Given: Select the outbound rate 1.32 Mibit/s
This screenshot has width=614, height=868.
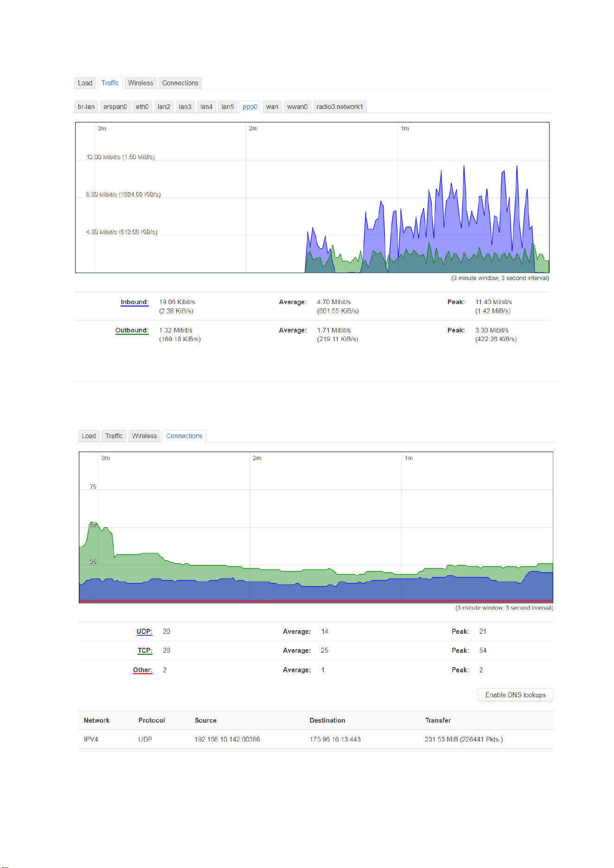Looking at the screenshot, I should coord(176,330).
